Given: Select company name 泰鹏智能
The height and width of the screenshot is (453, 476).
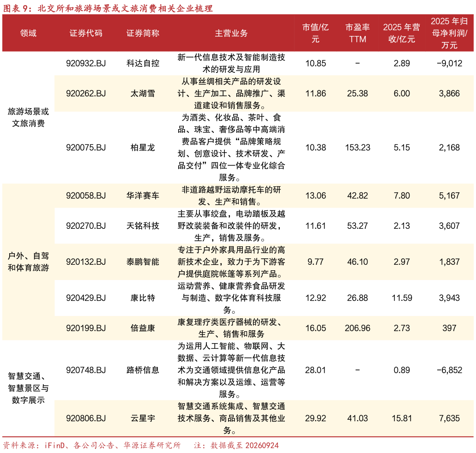Looking at the screenshot, I should click(143, 262).
